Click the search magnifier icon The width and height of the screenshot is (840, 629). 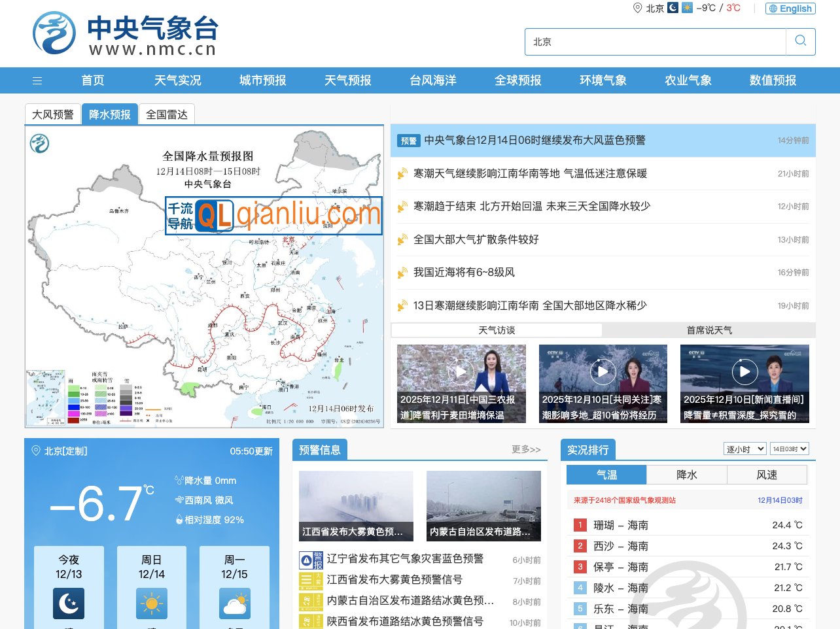coord(800,41)
